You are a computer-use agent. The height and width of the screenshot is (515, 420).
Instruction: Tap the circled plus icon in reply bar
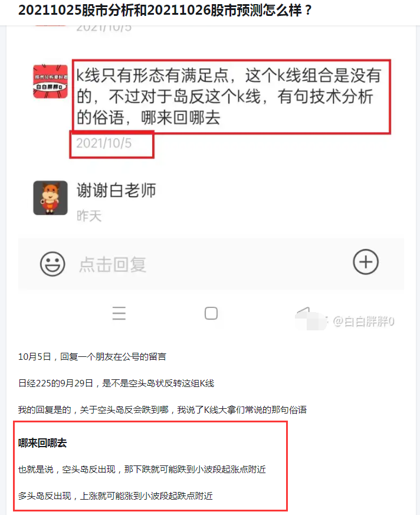pyautogui.click(x=366, y=262)
